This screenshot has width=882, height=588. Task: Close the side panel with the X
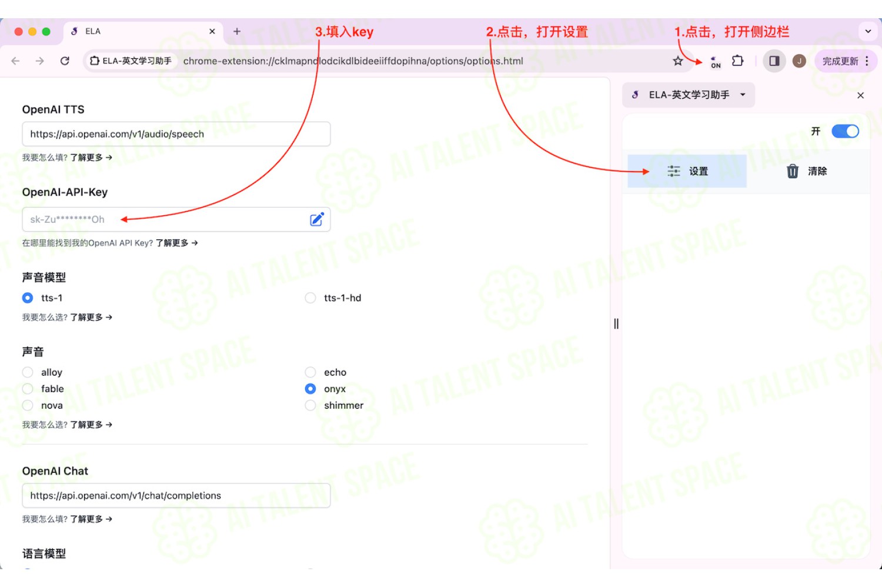click(x=860, y=95)
